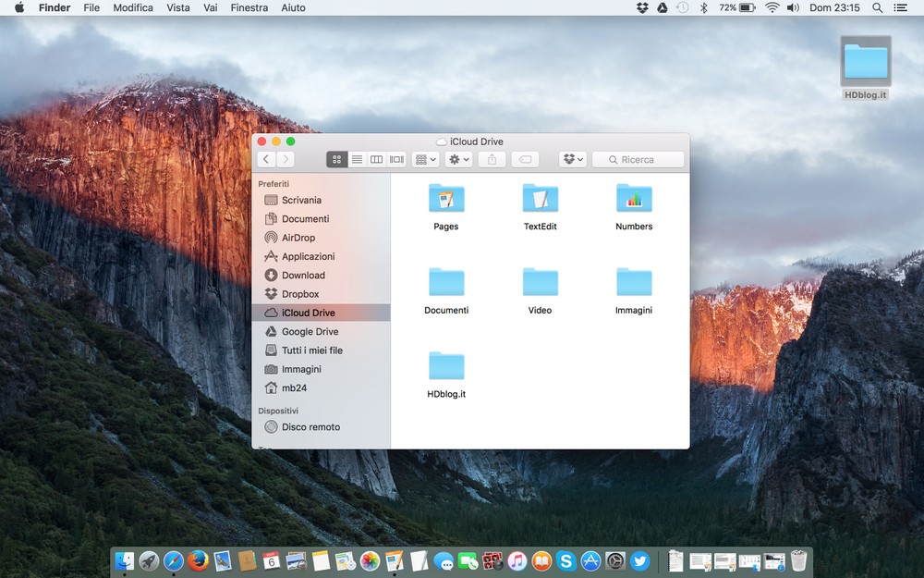This screenshot has height=578, width=924.
Task: Open Skype from the Dock
Action: 566,560
